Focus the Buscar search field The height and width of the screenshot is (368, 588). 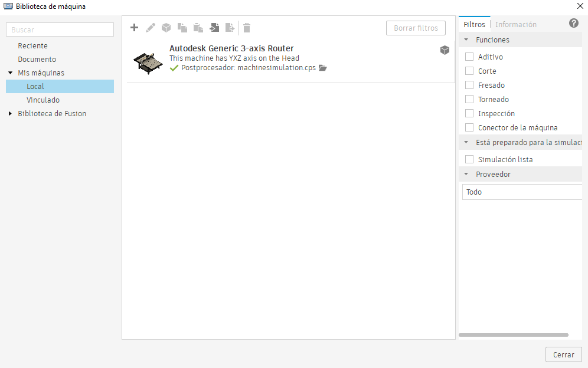pyautogui.click(x=60, y=29)
